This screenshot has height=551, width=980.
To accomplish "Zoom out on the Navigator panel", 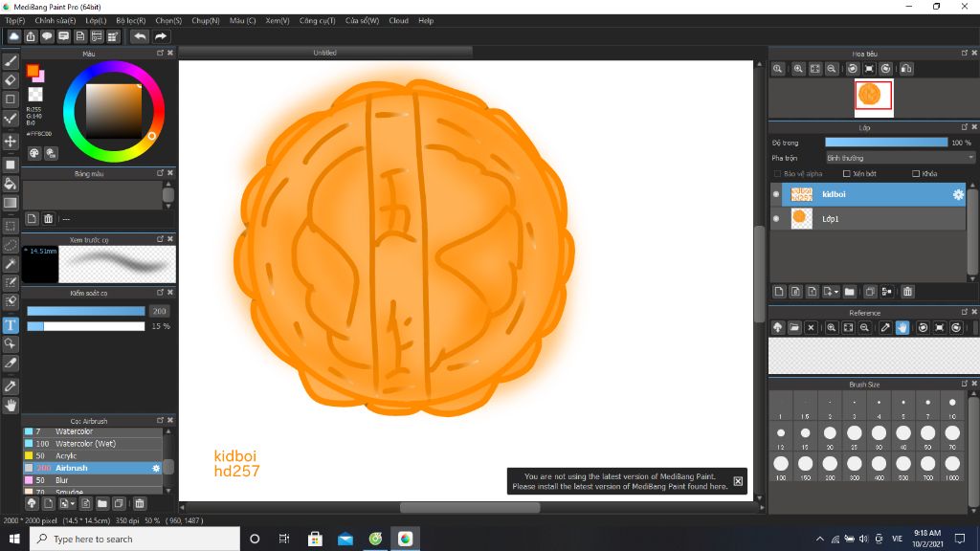I will pos(832,69).
